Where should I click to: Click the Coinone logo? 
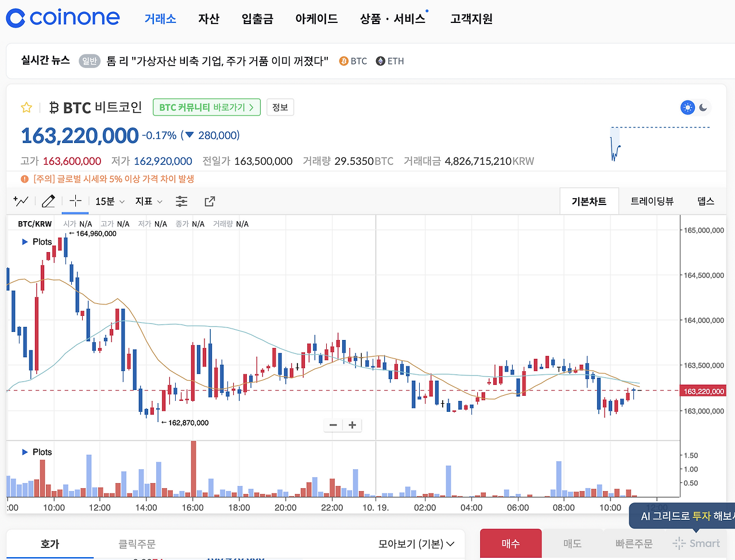(x=62, y=18)
